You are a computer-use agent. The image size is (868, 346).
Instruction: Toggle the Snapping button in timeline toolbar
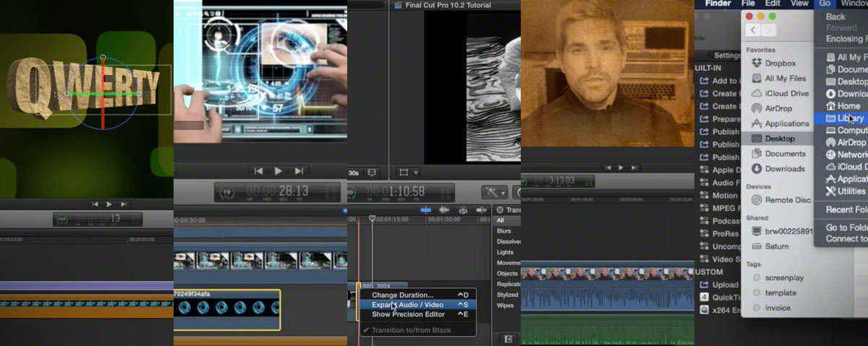(x=482, y=210)
